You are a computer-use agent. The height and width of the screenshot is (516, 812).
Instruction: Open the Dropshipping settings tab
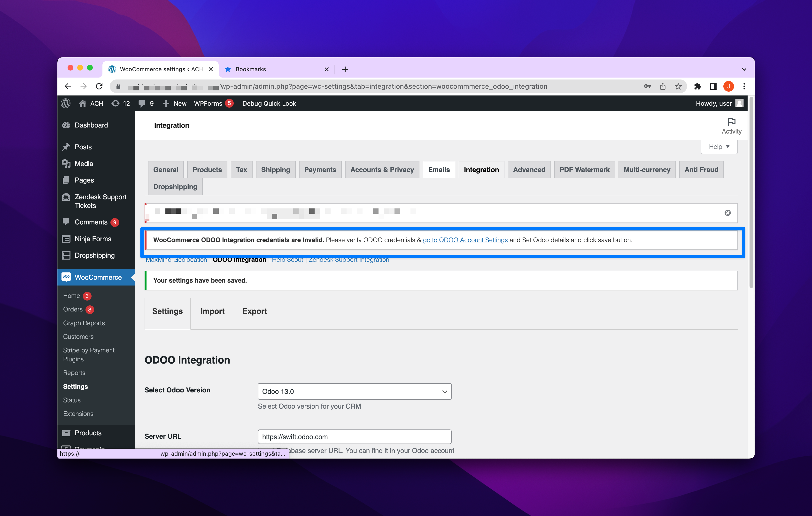(175, 187)
